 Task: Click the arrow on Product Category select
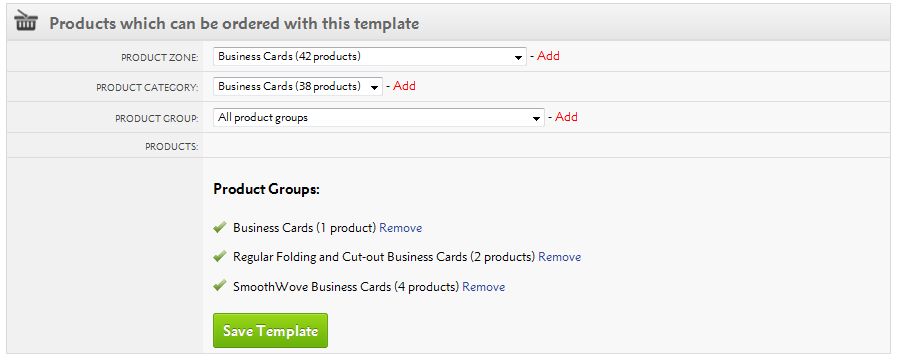pos(375,88)
